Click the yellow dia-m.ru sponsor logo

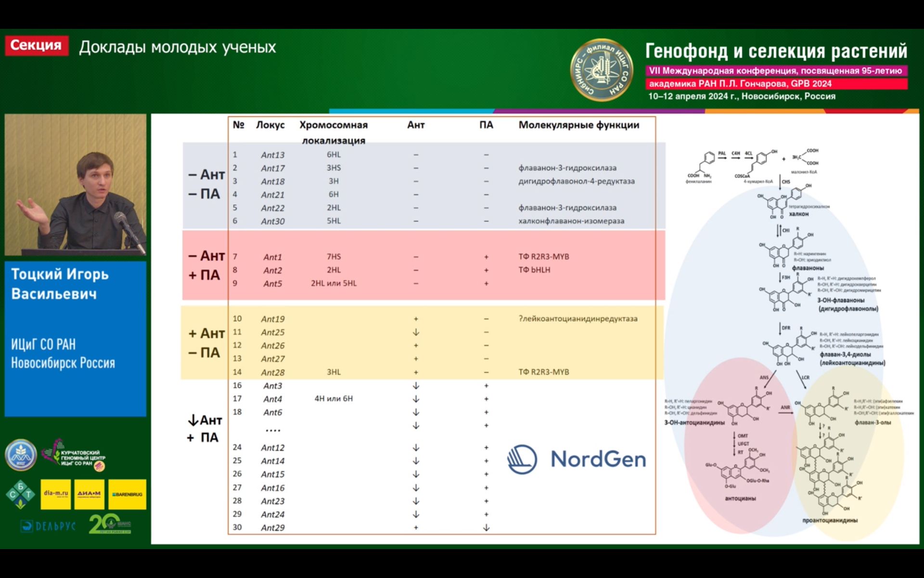click(56, 494)
